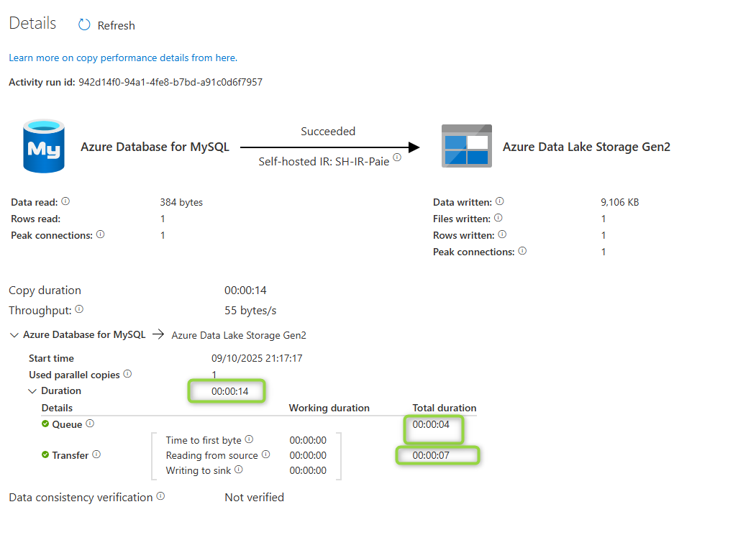The width and height of the screenshot is (756, 553).
Task: Select the Activity run id value
Action: coord(170,83)
